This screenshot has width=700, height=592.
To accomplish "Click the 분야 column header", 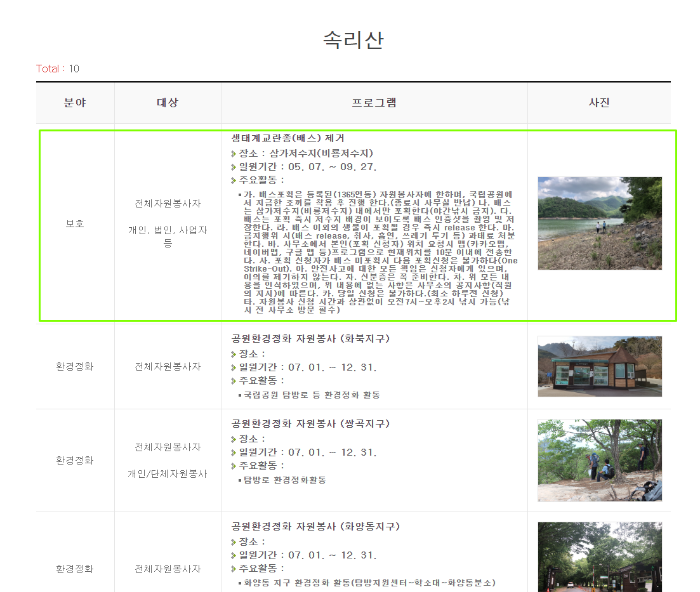I will pos(75,103).
